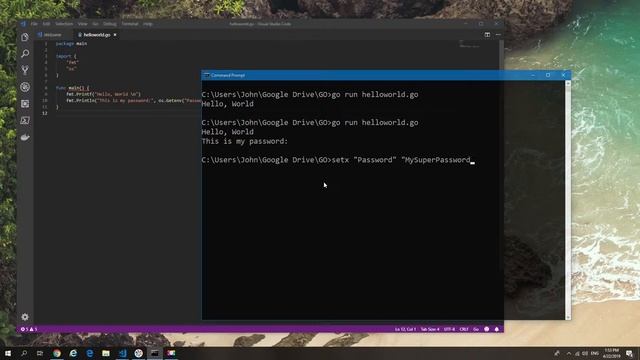Open the People icon in system tray
The width and height of the screenshot is (640, 360).
(557, 353)
